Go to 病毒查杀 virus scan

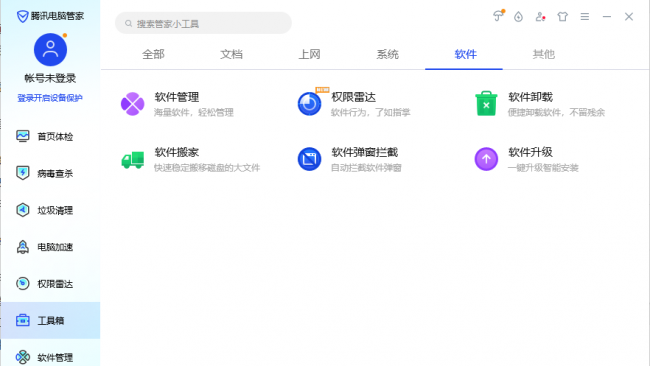pyautogui.click(x=50, y=173)
